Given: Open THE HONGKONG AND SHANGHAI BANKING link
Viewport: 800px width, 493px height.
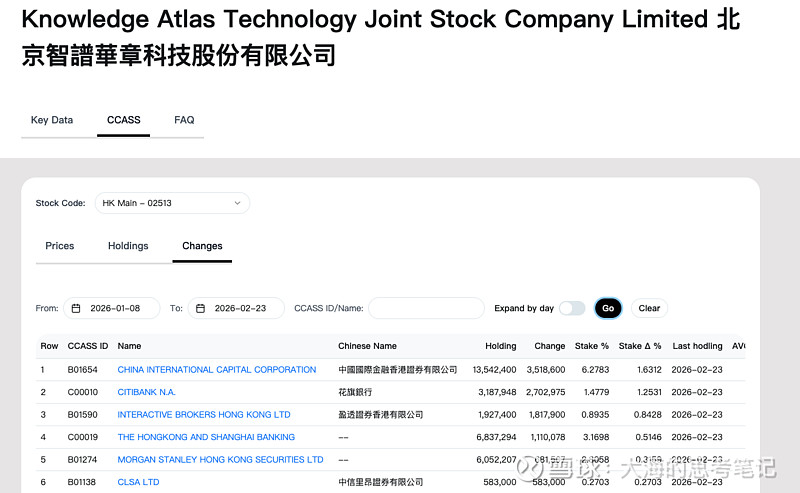Looking at the screenshot, I should 206,437.
